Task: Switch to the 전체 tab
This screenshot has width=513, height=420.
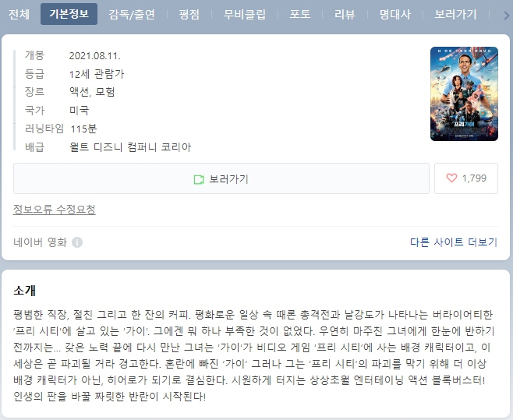Action: [x=19, y=14]
